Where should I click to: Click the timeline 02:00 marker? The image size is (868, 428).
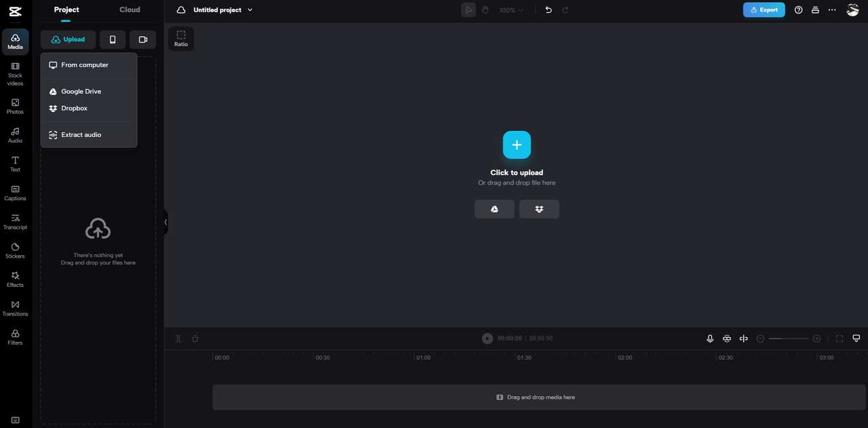[x=625, y=357]
